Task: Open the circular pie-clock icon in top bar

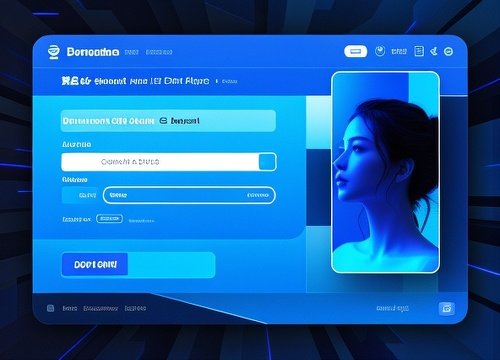Action: point(380,51)
